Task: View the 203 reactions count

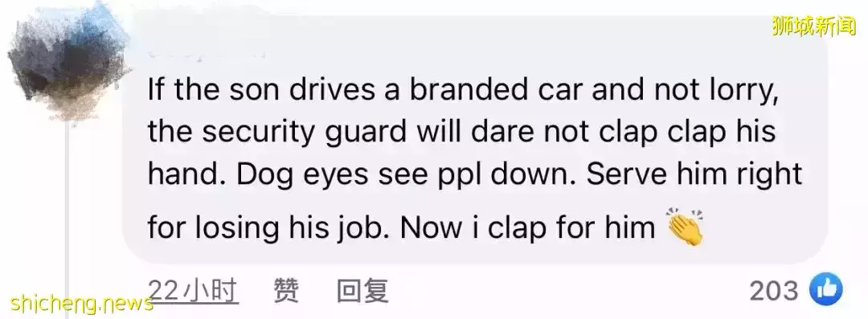Action: [x=774, y=291]
